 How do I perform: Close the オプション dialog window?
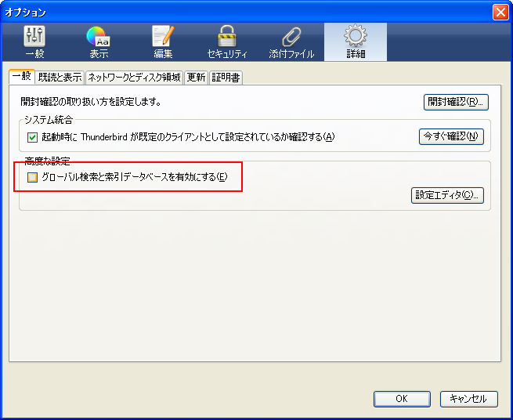pos(500,13)
